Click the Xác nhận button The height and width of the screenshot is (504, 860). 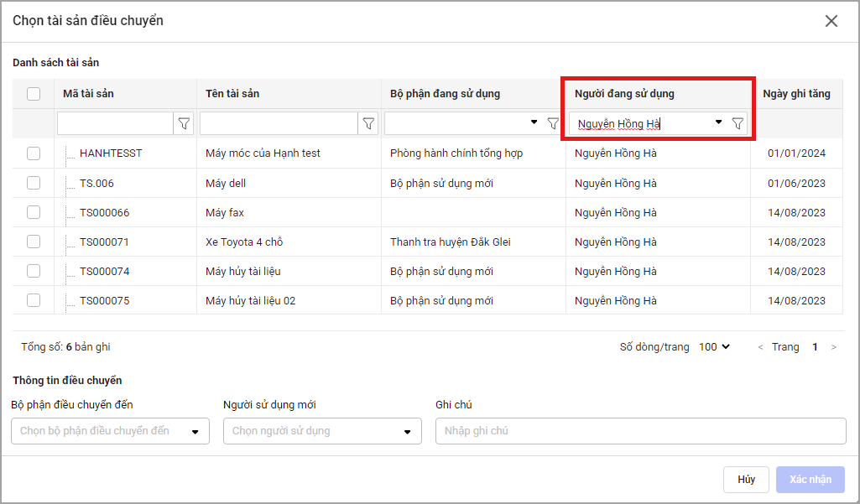click(x=810, y=480)
